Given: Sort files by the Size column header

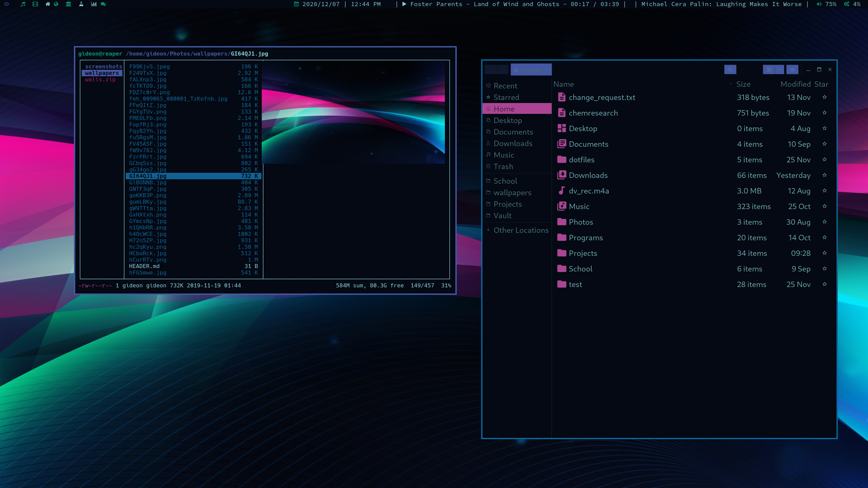Looking at the screenshot, I should click(743, 84).
